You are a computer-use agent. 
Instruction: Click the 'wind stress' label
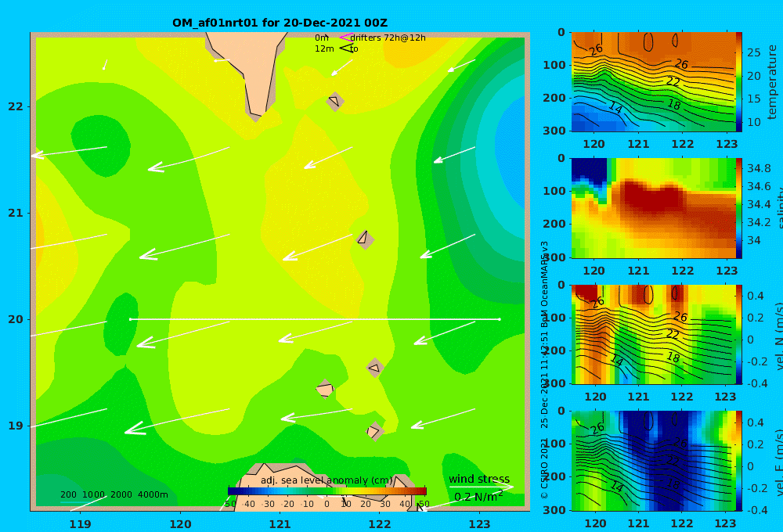[479, 479]
